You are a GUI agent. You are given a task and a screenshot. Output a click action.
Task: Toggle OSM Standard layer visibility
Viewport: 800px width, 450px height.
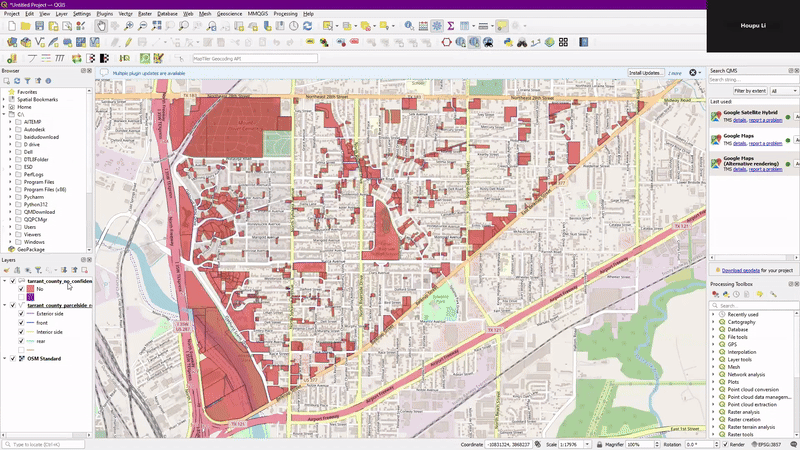[12, 358]
